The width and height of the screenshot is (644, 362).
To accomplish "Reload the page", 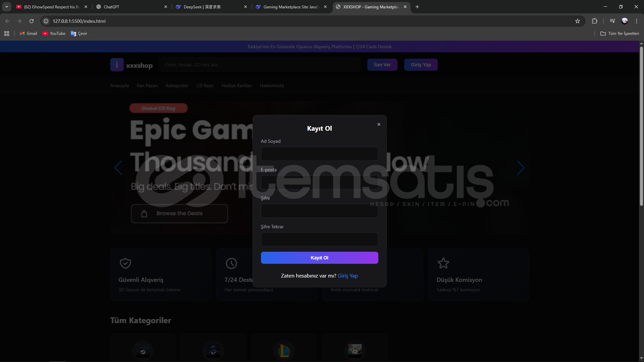I will click(32, 21).
